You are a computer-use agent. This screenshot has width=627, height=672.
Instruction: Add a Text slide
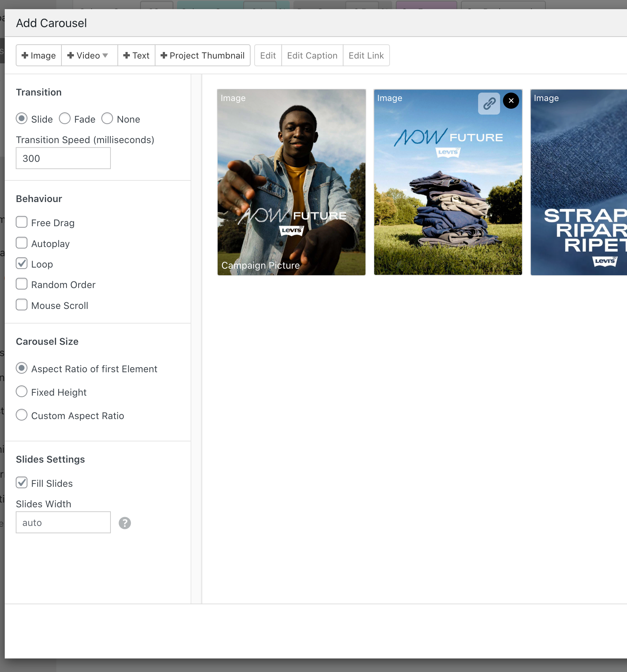pos(136,56)
